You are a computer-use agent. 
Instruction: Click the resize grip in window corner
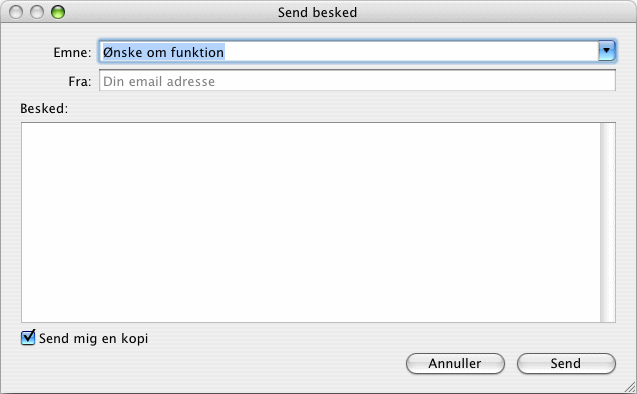coord(630,387)
